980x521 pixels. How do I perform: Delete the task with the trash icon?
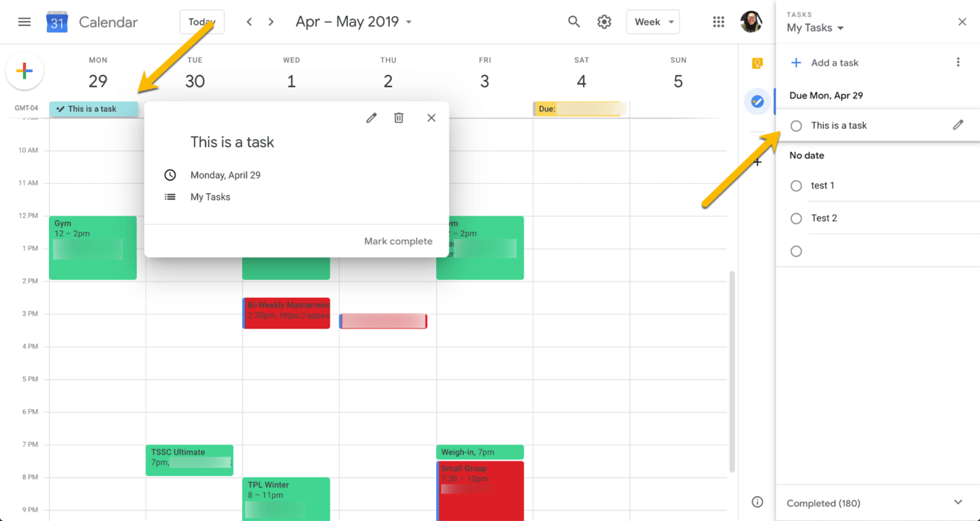[399, 118]
